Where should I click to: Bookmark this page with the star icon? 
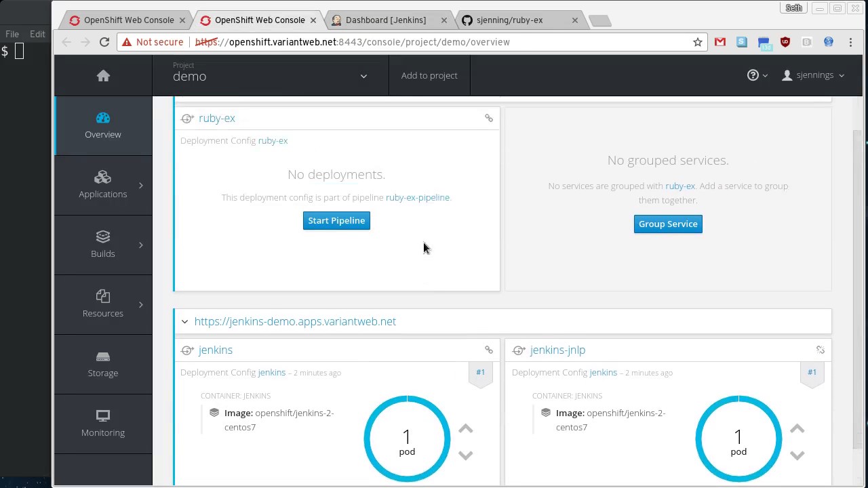[x=697, y=42]
